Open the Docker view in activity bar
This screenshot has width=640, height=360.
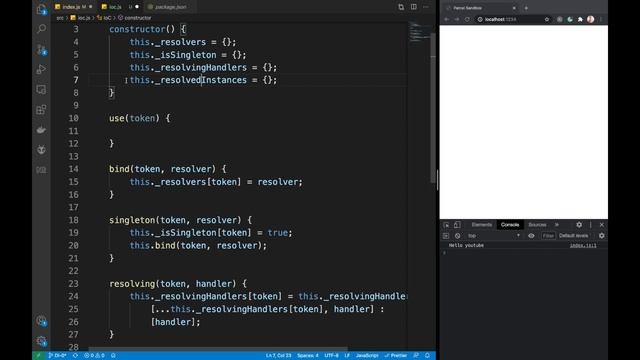click(x=41, y=130)
